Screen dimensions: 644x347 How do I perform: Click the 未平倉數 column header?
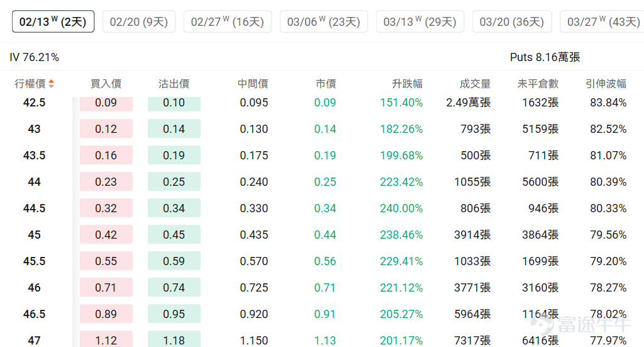pyautogui.click(x=538, y=84)
